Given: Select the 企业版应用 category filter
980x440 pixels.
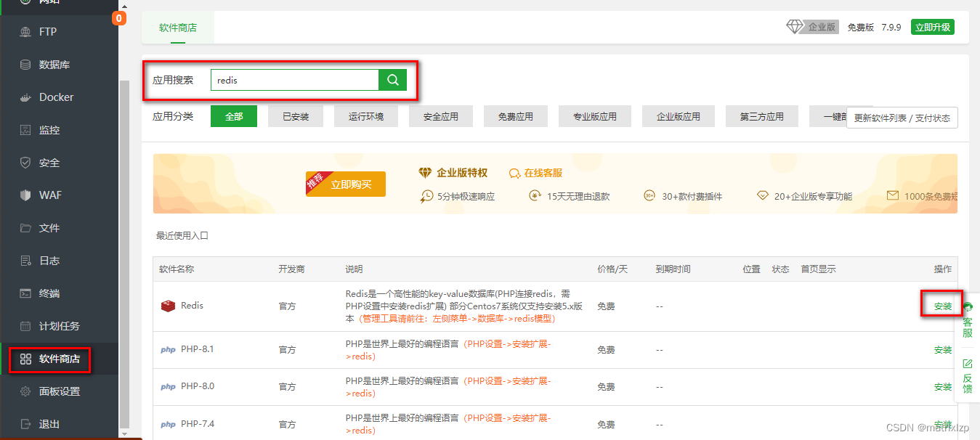Looking at the screenshot, I should click(679, 116).
